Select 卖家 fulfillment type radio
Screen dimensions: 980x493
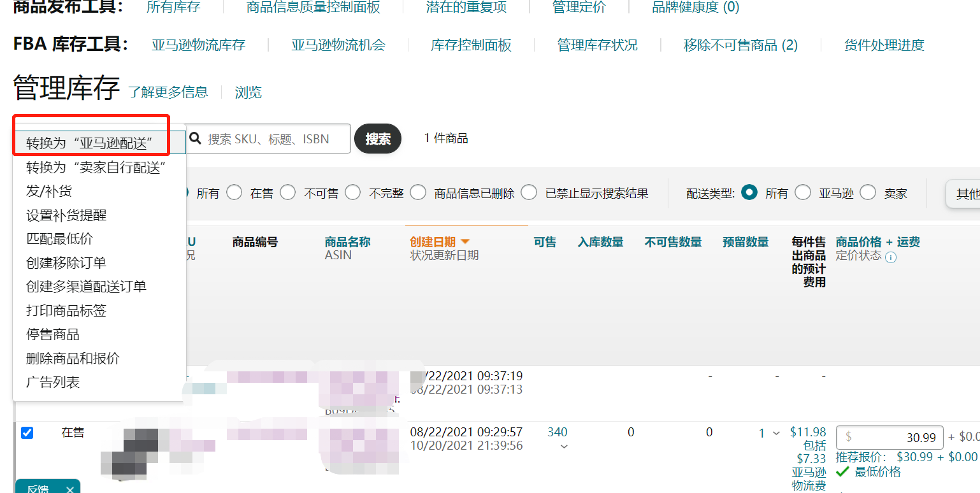click(868, 192)
